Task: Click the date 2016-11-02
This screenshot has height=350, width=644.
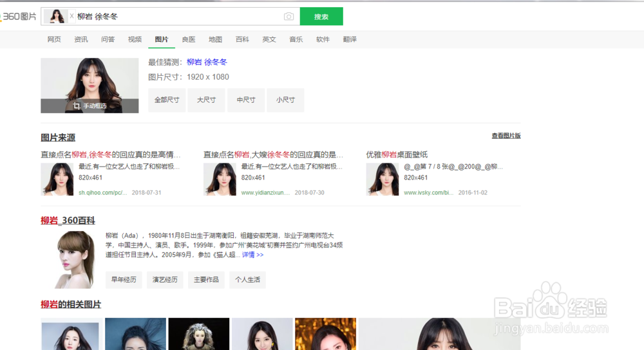Action: pos(473,192)
